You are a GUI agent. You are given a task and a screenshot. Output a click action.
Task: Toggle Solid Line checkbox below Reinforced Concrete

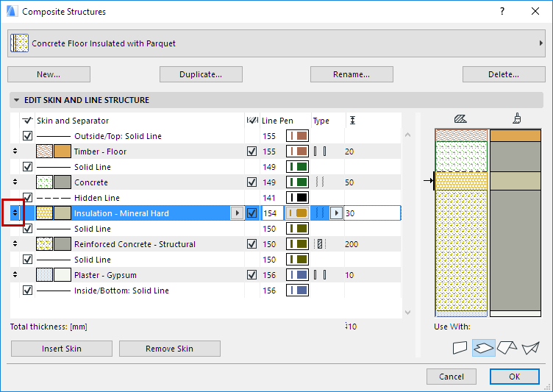tap(27, 260)
